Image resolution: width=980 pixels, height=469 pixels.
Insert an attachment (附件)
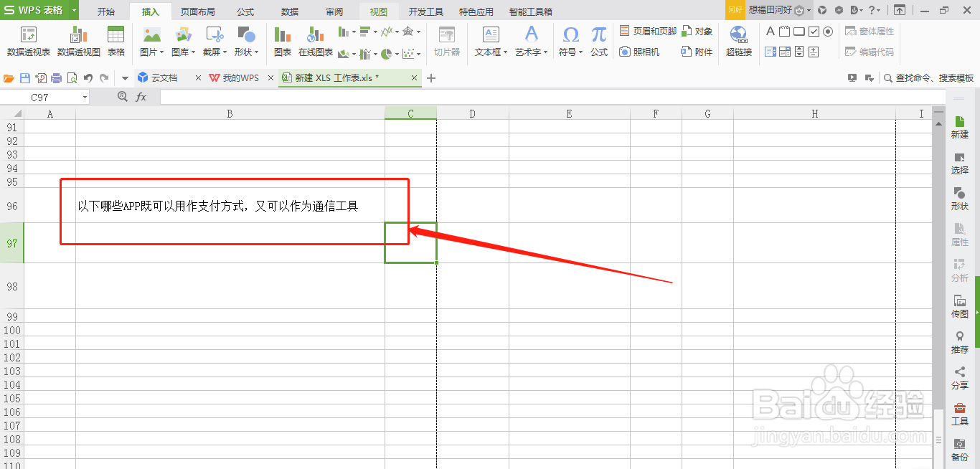697,52
